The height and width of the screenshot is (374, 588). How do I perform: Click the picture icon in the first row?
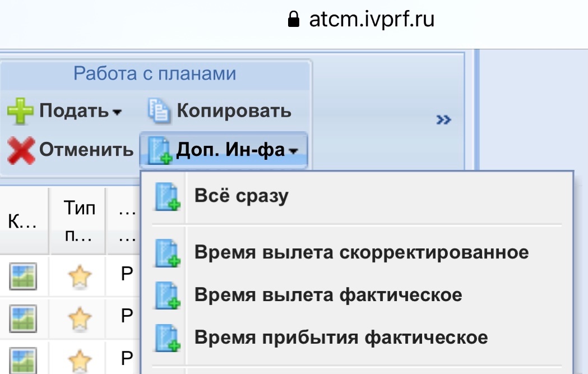(x=22, y=276)
